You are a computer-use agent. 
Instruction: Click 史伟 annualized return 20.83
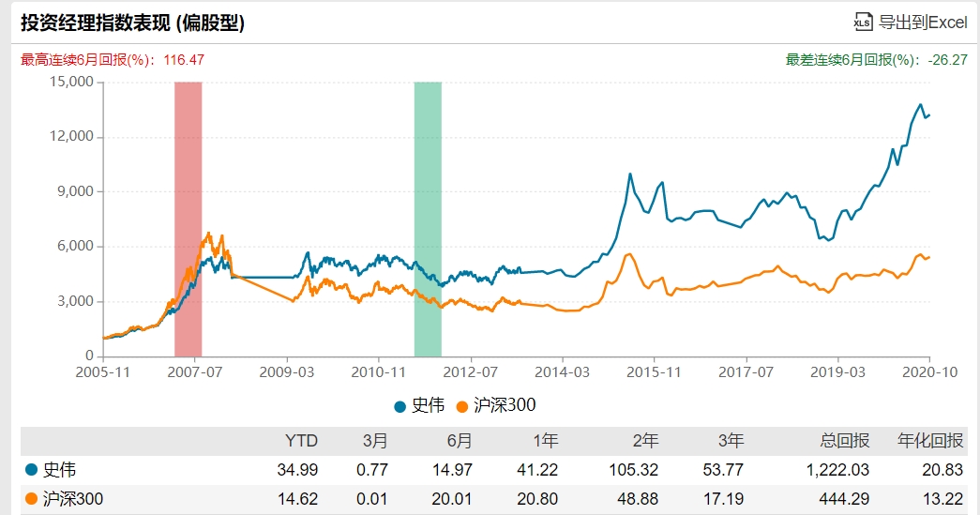(942, 470)
